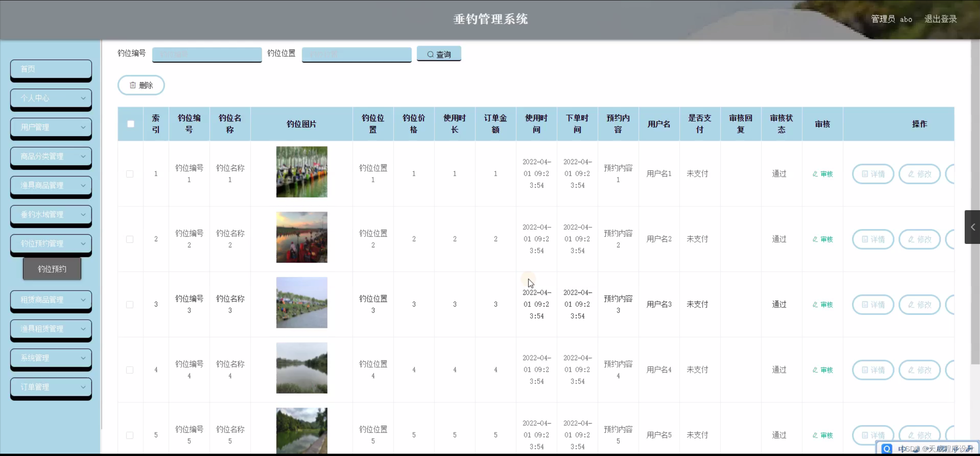Check the checkbox for row index 1
The width and height of the screenshot is (980, 456).
[x=130, y=174]
